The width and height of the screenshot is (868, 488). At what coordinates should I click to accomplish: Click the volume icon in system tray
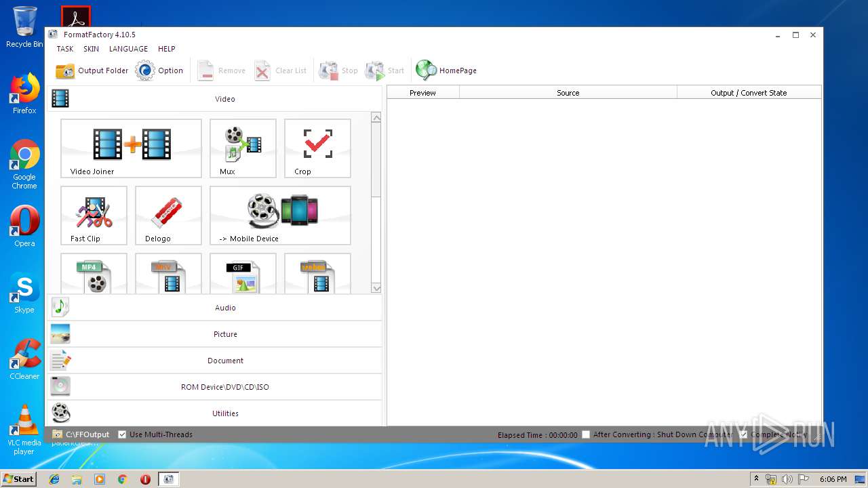(787, 479)
